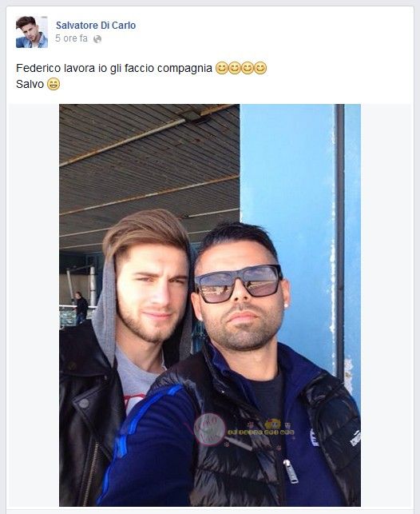This screenshot has width=420, height=514.
Task: Click the yellow watermark text on the photo
Action: (x=260, y=432)
